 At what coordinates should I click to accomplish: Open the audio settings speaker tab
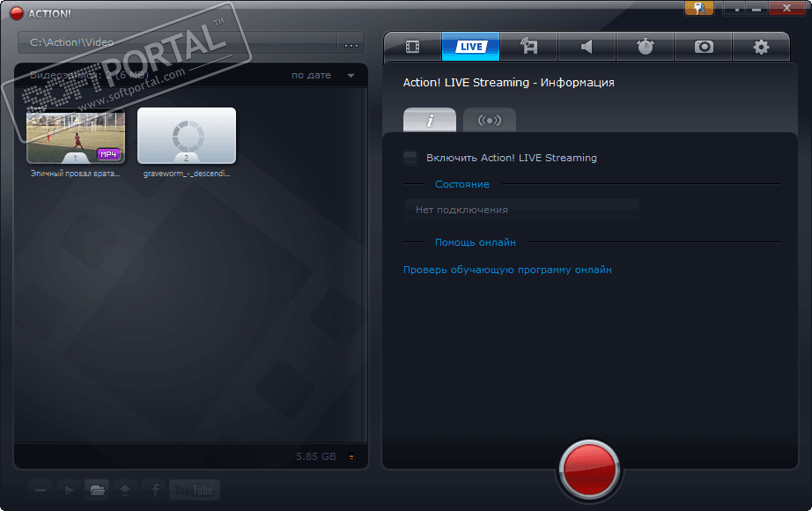(x=587, y=47)
